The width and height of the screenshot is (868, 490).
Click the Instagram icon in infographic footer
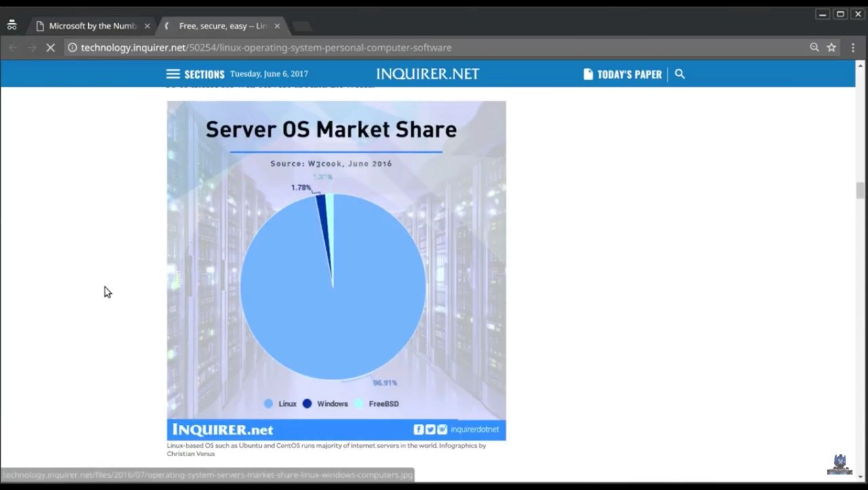[x=442, y=429]
